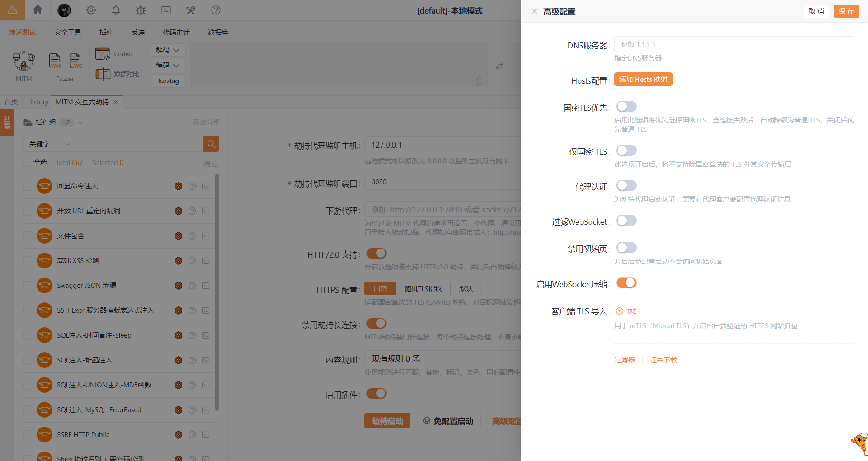Image resolution: width=868 pixels, height=461 pixels.
Task: Open the 数据库 menu
Action: pos(218,32)
